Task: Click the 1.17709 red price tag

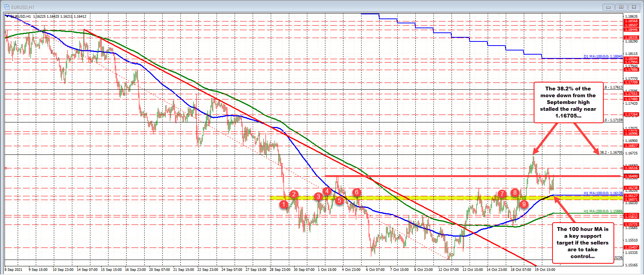Action: pos(631,82)
